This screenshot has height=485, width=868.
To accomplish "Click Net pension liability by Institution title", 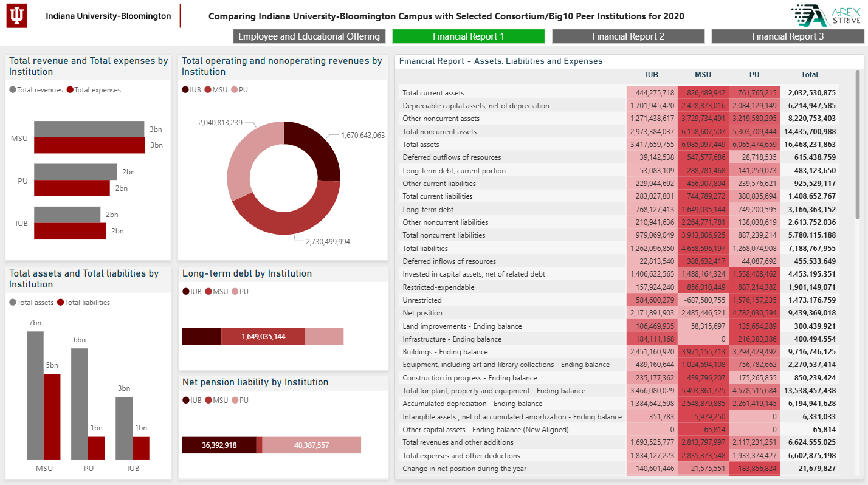I will [x=255, y=382].
